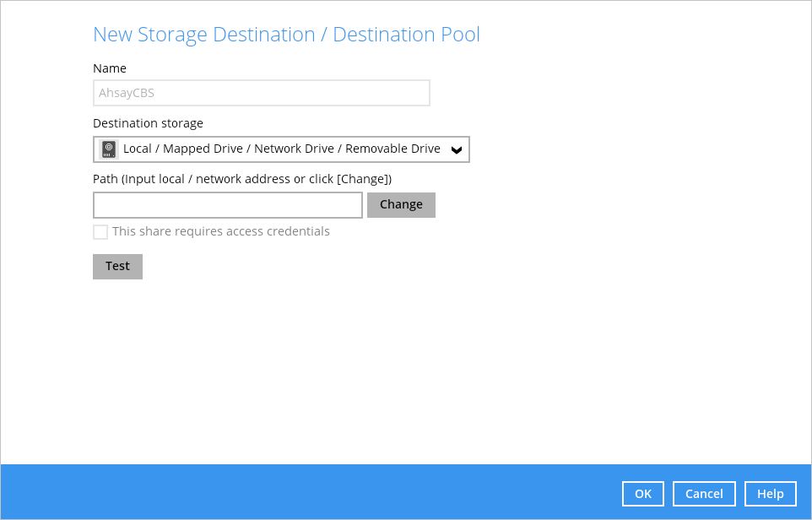Open the Help button in footer
812x520 pixels.
point(771,494)
